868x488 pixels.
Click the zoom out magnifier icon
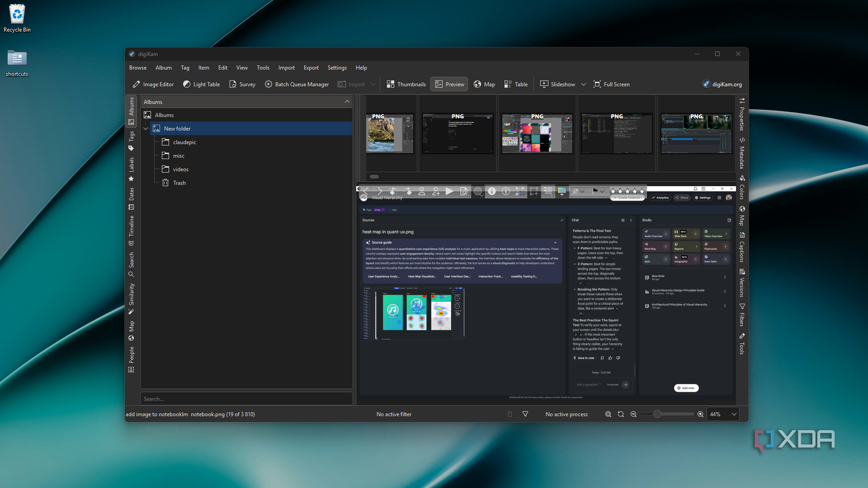tap(633, 414)
